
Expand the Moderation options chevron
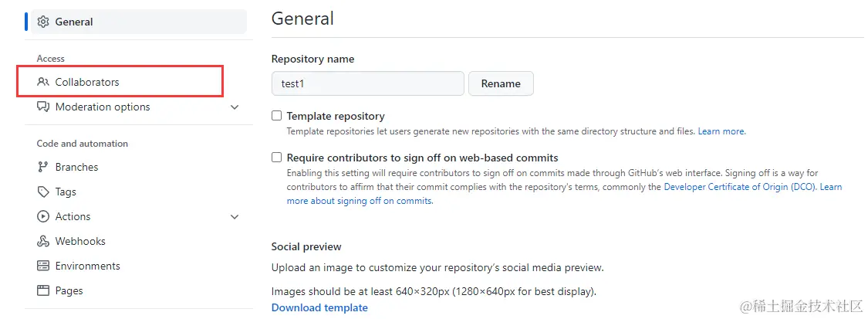pos(235,107)
